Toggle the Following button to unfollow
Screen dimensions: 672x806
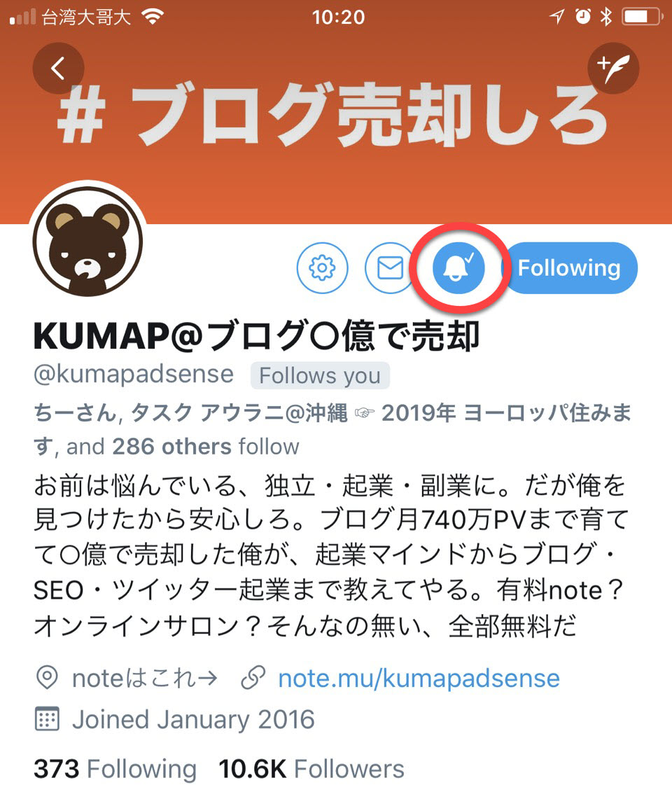point(569,267)
